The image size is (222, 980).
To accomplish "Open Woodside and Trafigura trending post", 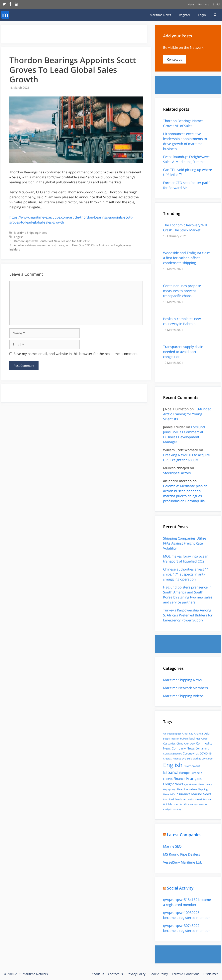I will (187, 257).
